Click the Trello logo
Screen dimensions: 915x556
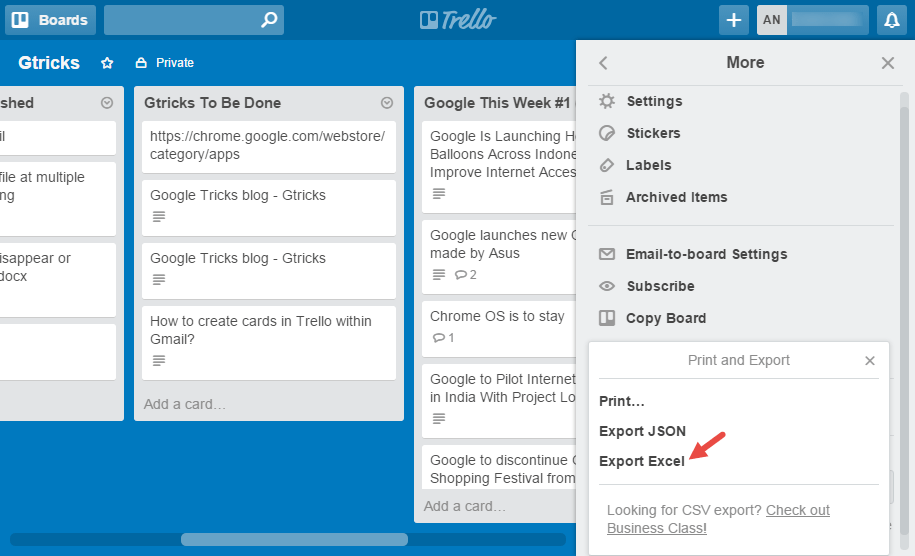(x=458, y=20)
